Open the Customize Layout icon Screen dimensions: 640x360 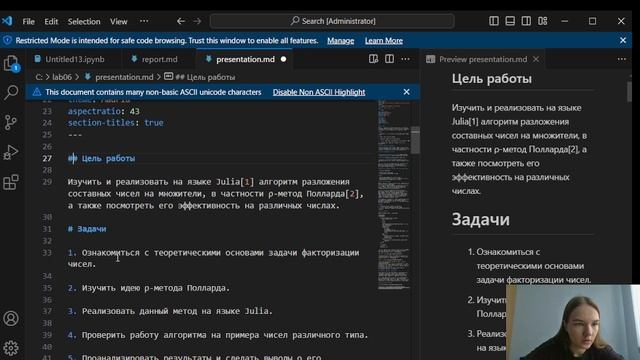[542, 21]
